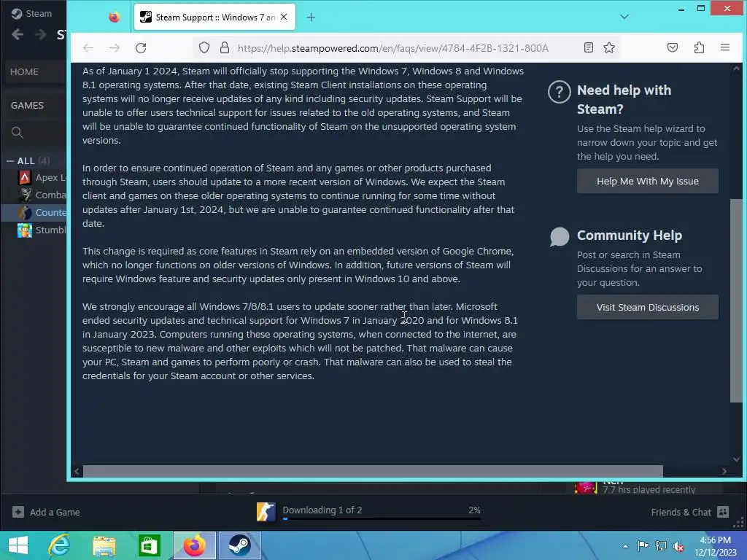Open downloads via Downloading 1 of 2
Image resolution: width=747 pixels, height=560 pixels.
click(322, 510)
